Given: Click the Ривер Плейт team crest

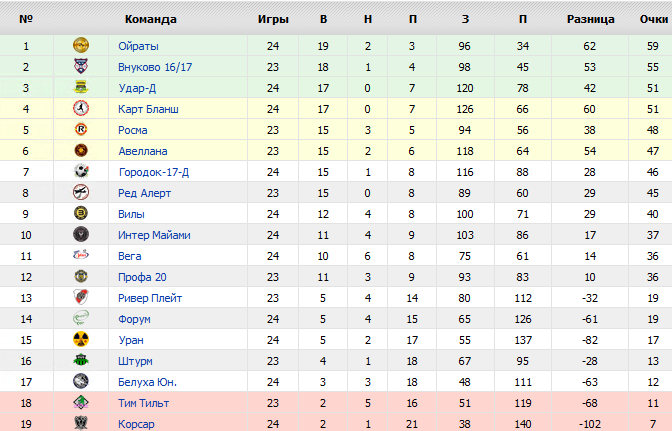Looking at the screenshot, I should tap(81, 297).
